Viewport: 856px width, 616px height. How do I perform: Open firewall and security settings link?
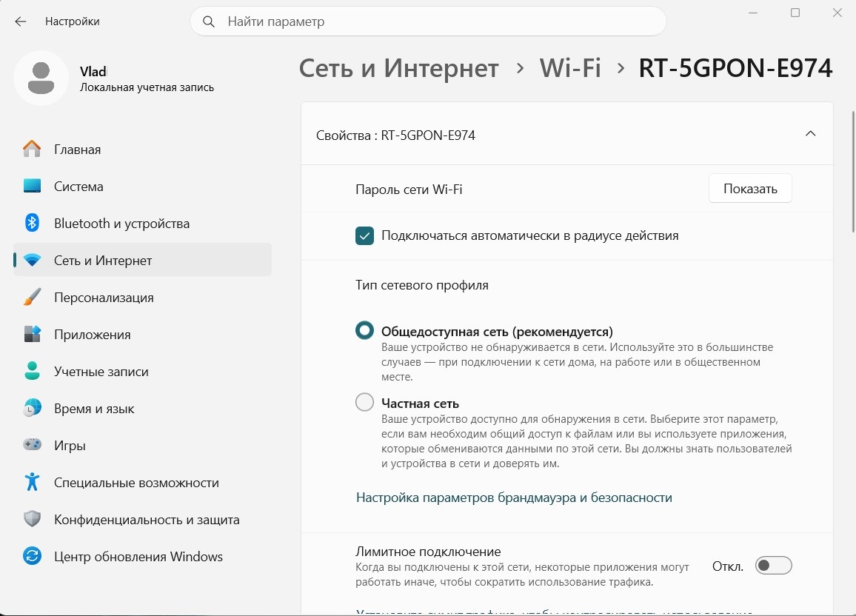point(514,498)
